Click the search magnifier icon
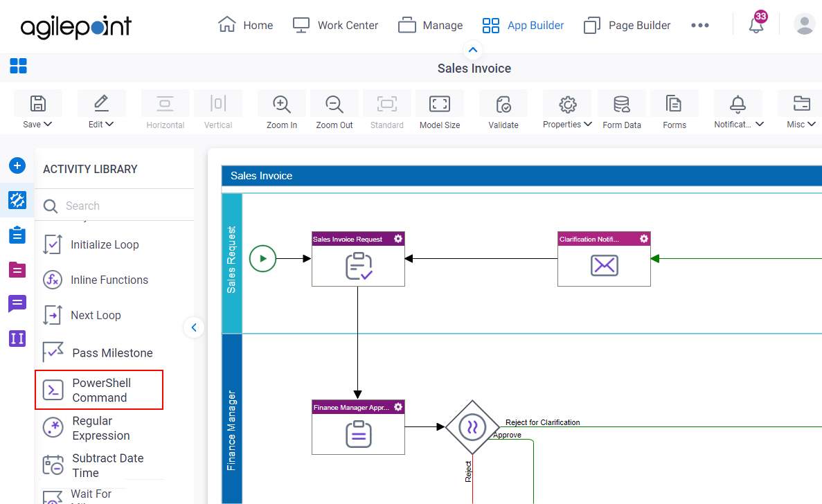This screenshot has width=822, height=504. coord(51,206)
